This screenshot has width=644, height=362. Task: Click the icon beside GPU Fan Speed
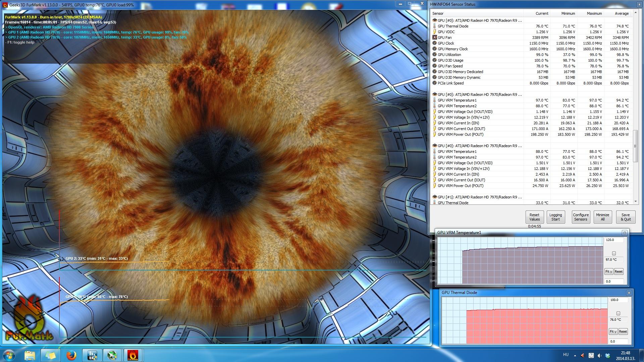click(x=435, y=66)
